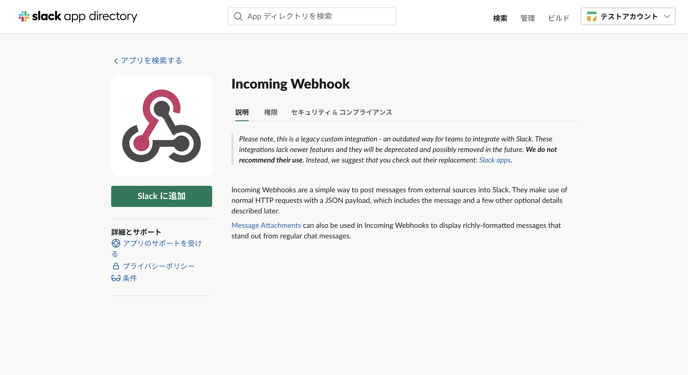Click the 'slack app directory' title text
The height and width of the screenshot is (375, 688).
[x=85, y=17]
